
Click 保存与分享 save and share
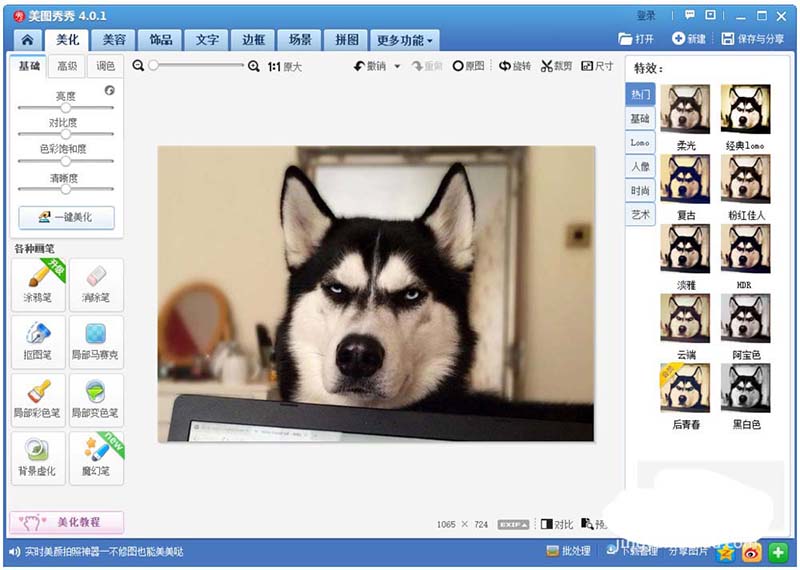click(x=753, y=39)
